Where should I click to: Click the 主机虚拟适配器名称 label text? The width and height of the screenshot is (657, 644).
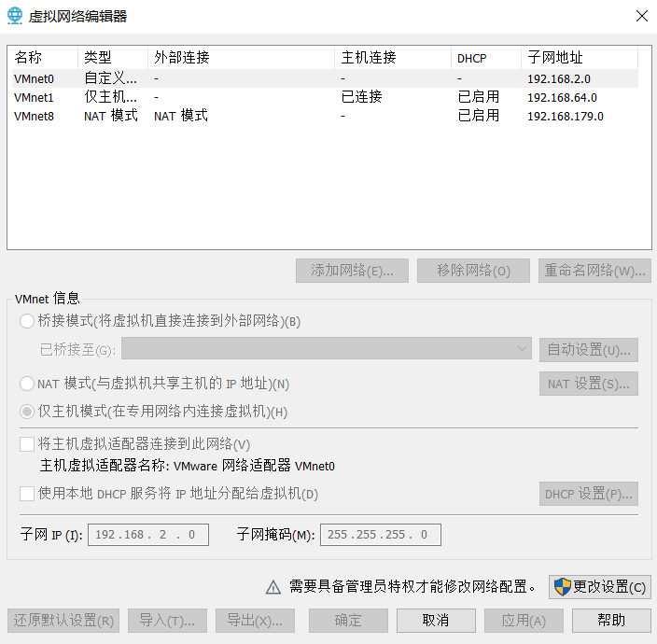(x=187, y=466)
